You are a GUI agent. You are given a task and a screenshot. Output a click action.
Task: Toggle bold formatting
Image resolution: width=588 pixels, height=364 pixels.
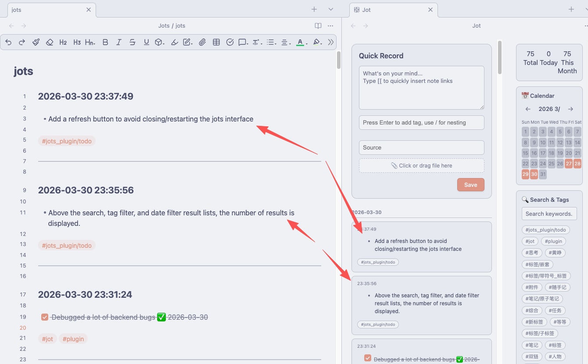click(x=105, y=42)
